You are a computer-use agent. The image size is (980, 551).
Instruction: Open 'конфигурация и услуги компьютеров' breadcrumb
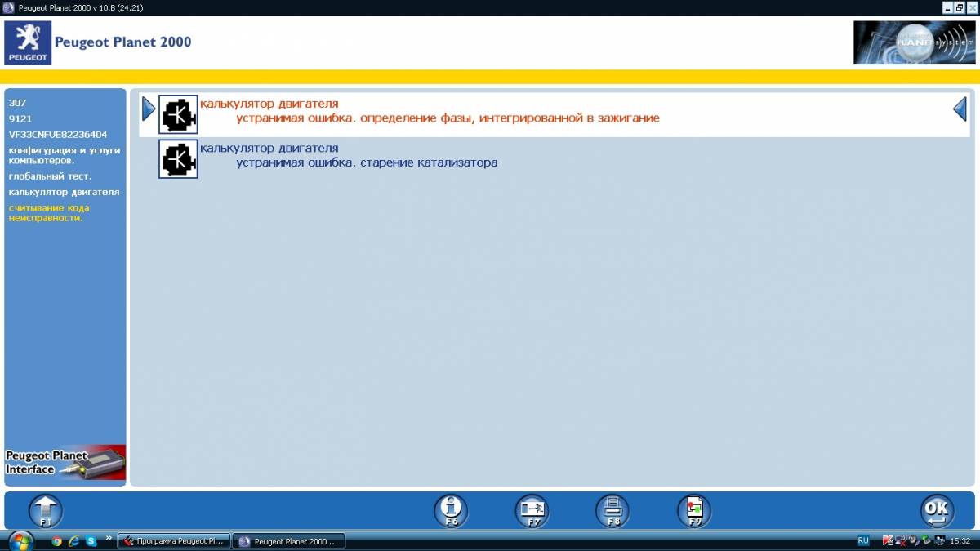[64, 155]
